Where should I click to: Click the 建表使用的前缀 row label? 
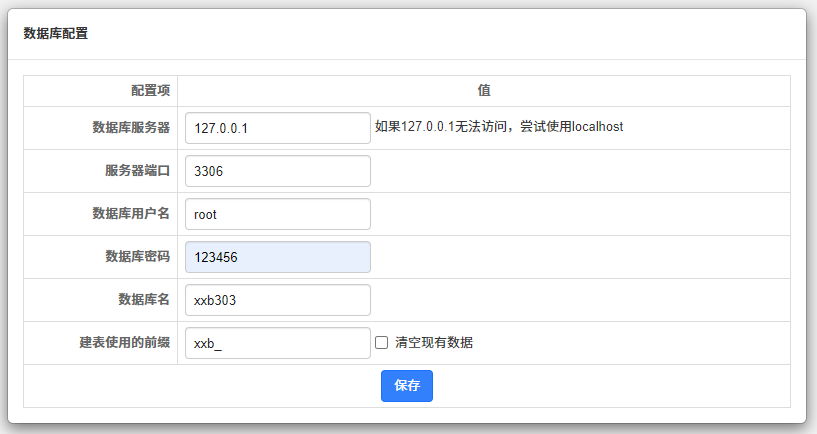click(x=125, y=343)
